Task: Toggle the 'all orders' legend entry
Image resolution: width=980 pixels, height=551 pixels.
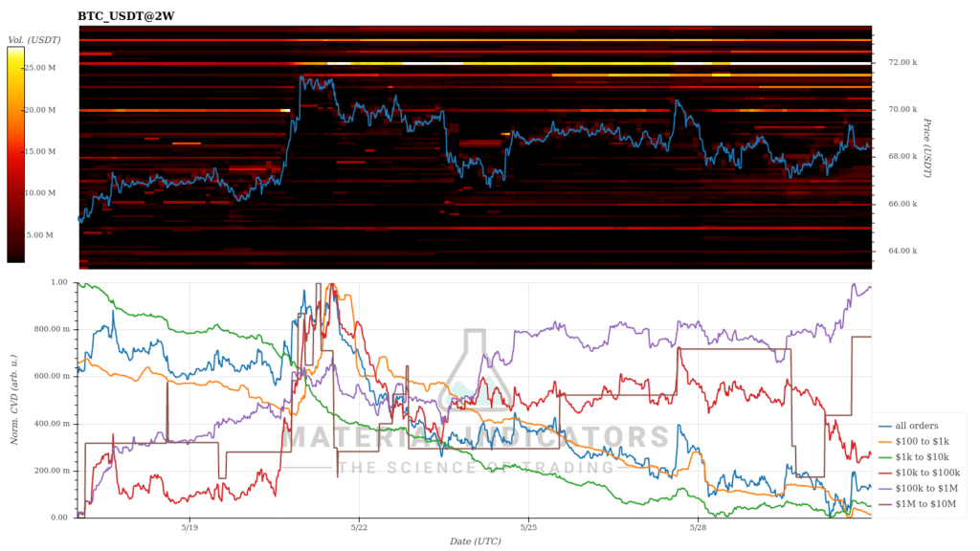Action: pos(918,426)
